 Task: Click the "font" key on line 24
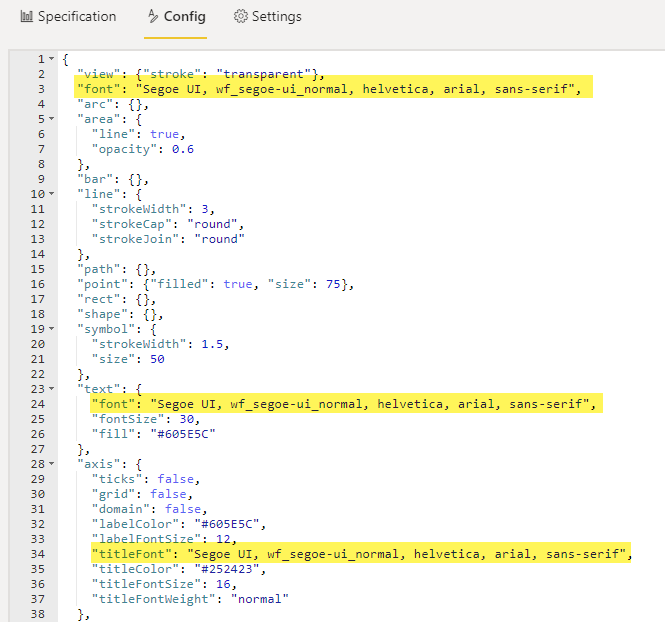point(114,404)
